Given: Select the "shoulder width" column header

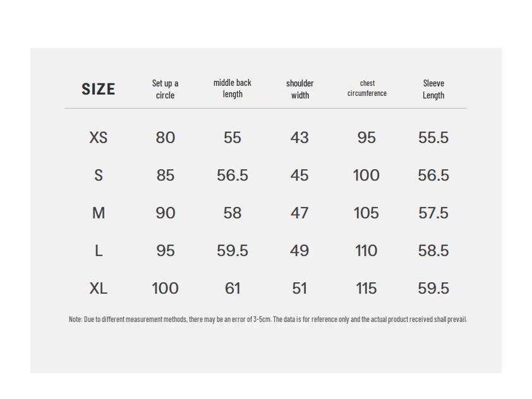Looking at the screenshot, I should 299,89.
